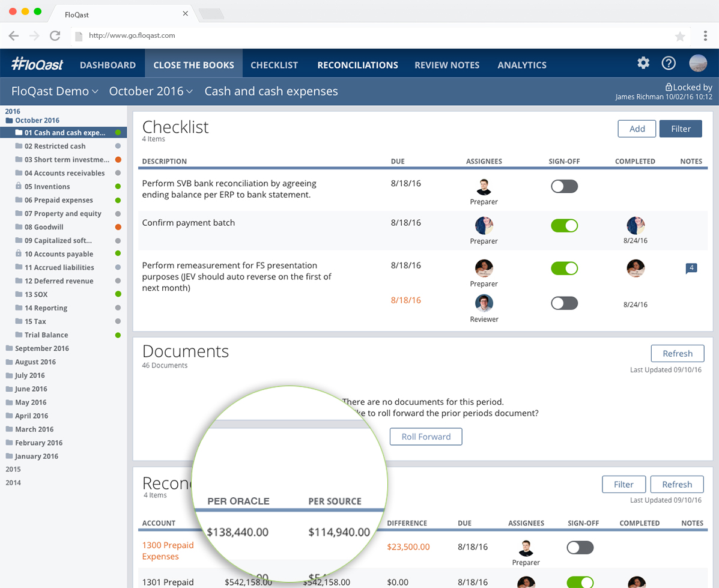Image resolution: width=719 pixels, height=588 pixels.
Task: Disable sign-off for Confirm payment batch
Action: point(564,226)
